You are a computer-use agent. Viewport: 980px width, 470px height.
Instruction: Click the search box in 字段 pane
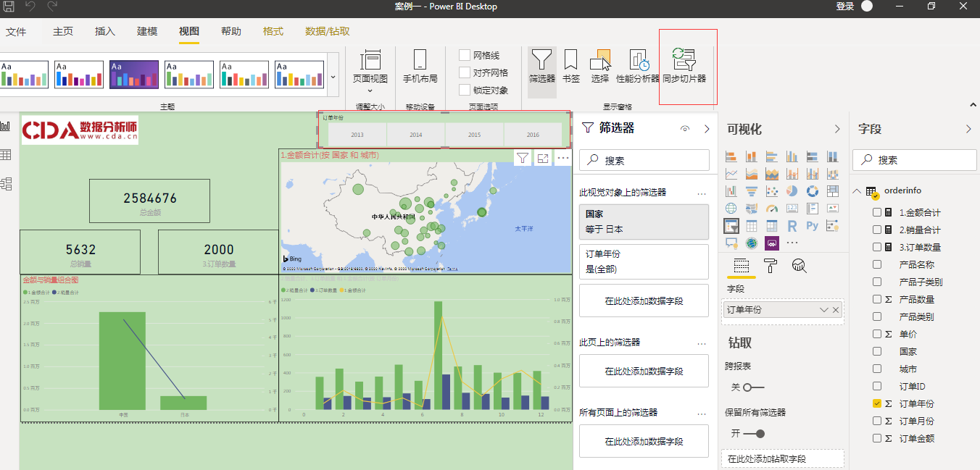coord(913,160)
